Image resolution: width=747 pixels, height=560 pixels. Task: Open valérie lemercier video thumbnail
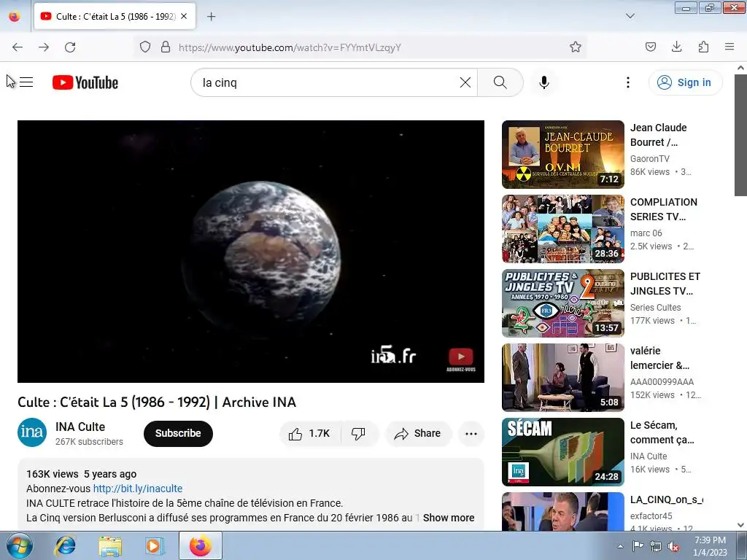coord(562,377)
